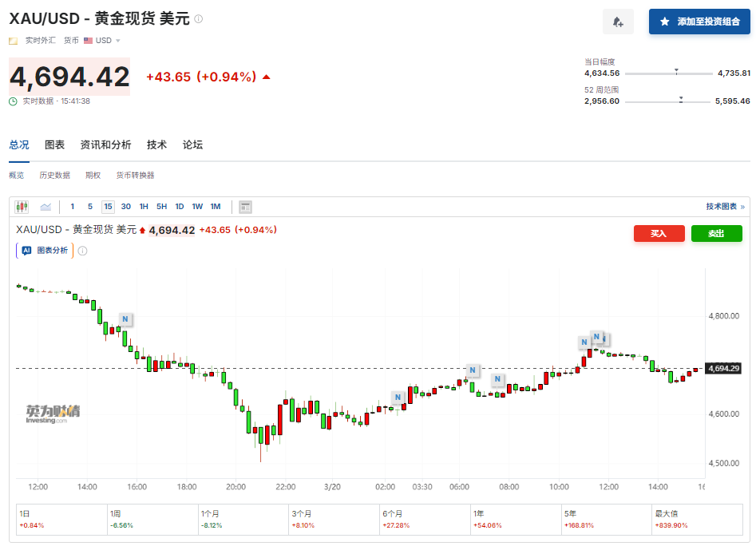Click the bell alert icon
Image resolution: width=756 pixels, height=550 pixels.
(618, 22)
